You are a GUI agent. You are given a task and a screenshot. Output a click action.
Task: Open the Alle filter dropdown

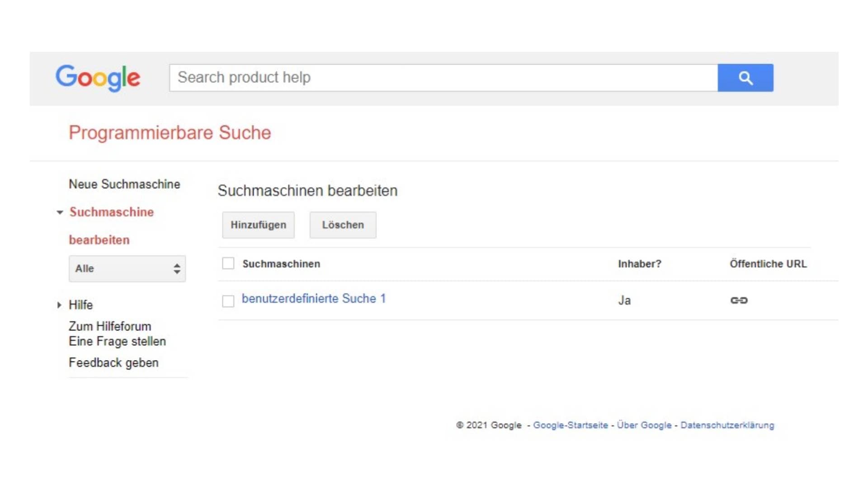click(x=127, y=269)
